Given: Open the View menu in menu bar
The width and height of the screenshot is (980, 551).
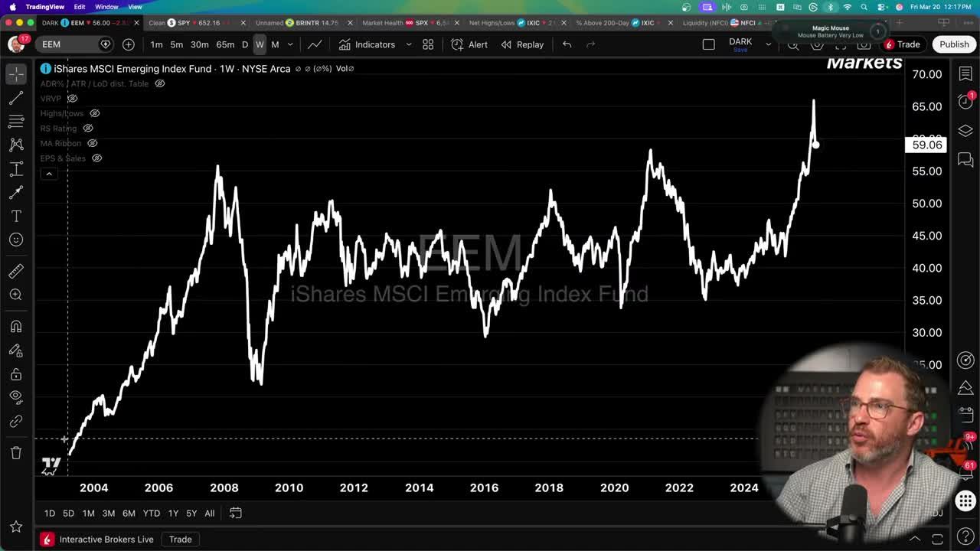Looking at the screenshot, I should coord(135,7).
